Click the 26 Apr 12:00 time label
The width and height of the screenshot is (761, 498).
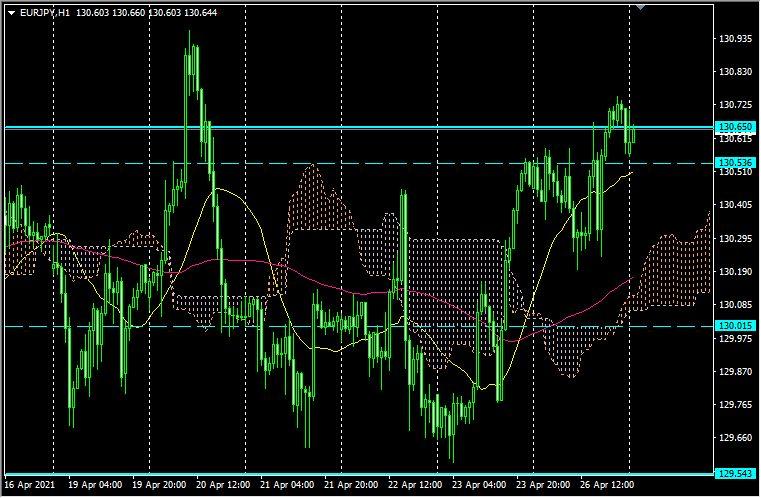click(608, 485)
